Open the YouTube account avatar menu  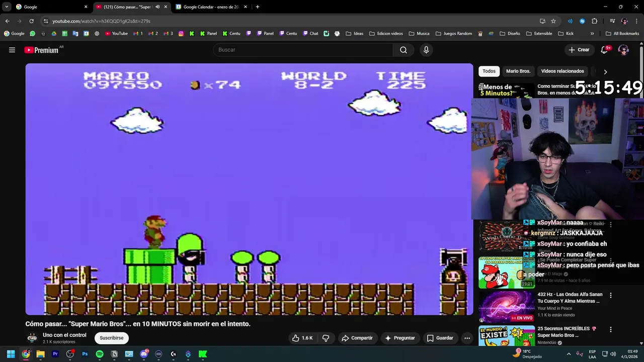coord(623,50)
